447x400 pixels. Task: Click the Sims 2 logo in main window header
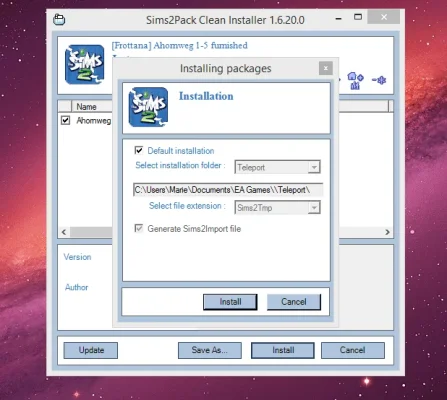point(85,65)
